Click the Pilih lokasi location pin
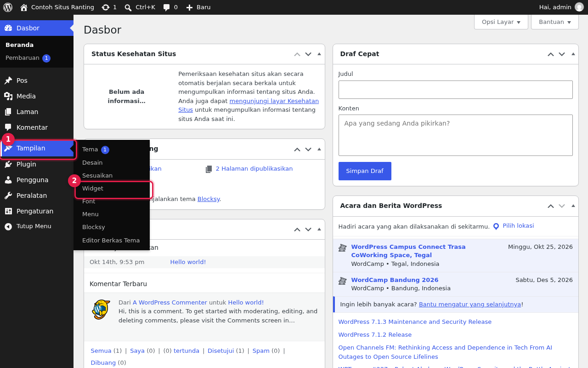Viewport: 588px width, 368px height. (496, 226)
